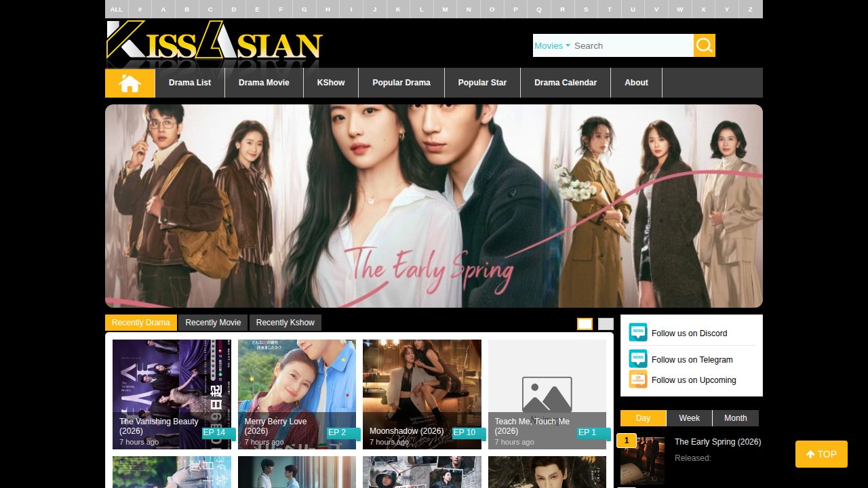
Task: Open the Drama Calendar page
Action: pos(566,83)
